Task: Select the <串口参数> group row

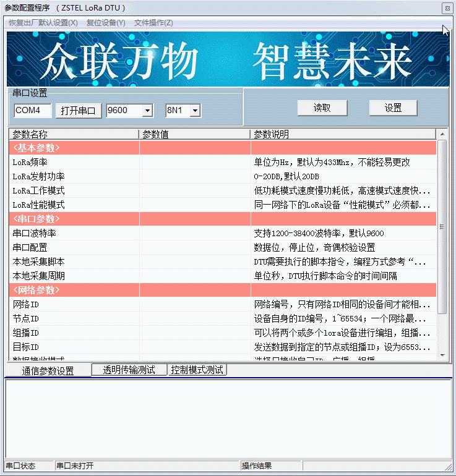Action: pyautogui.click(x=223, y=219)
